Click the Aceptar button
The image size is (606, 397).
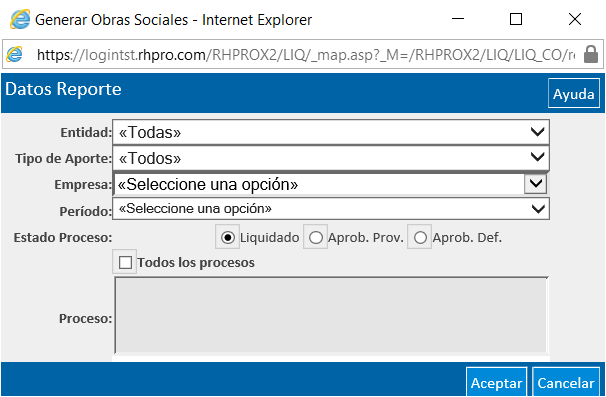click(x=497, y=382)
